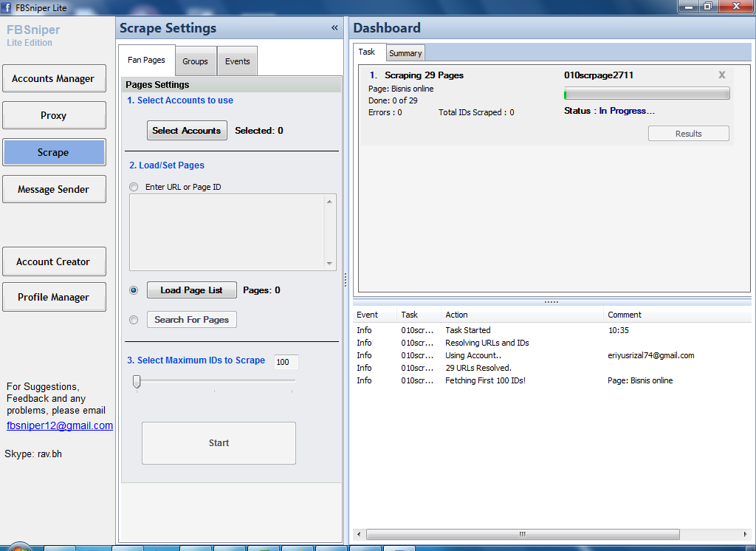Click the 3. Select Maximum IDs to Scrape heading
Screen dimensions: 756x551
(x=196, y=360)
